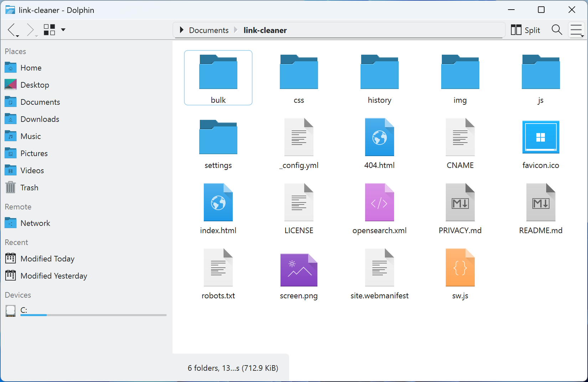Open the Trash from the Places panel

pos(30,187)
